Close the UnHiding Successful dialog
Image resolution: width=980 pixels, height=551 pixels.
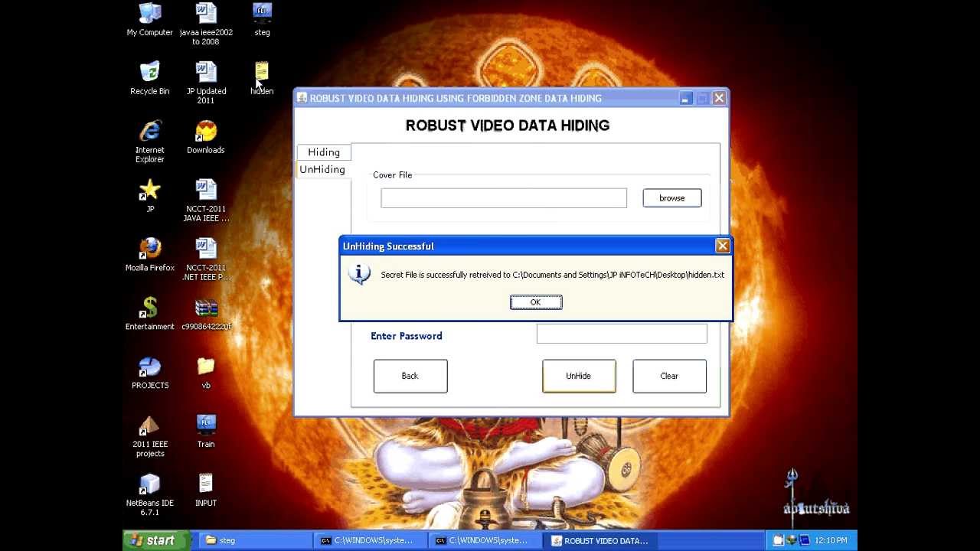(722, 246)
